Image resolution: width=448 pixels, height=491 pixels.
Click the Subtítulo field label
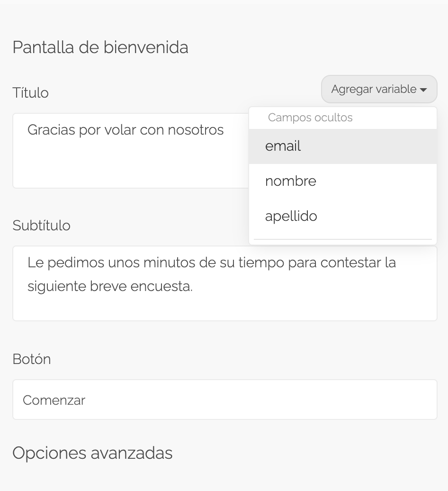click(x=41, y=226)
